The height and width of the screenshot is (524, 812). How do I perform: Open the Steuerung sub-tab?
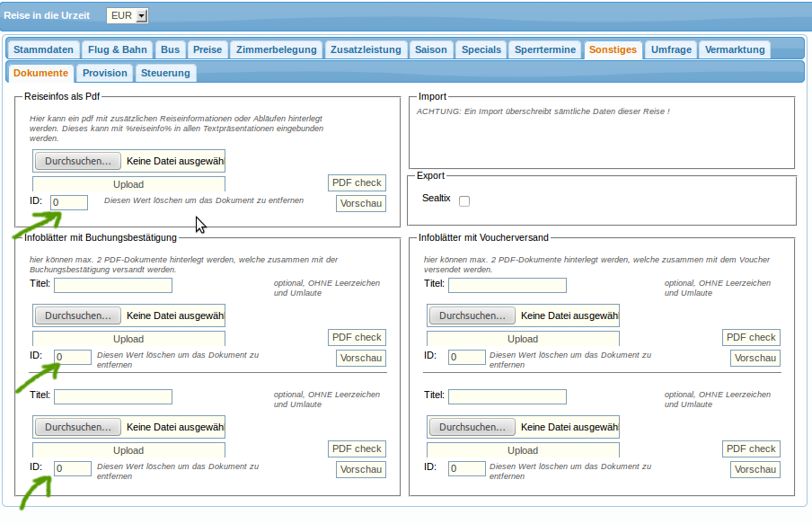(165, 73)
